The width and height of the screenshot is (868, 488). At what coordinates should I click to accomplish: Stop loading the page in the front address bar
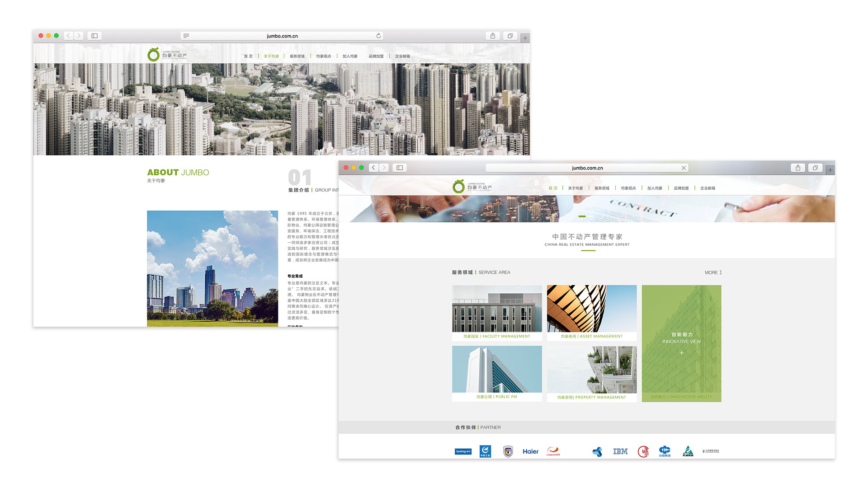click(x=684, y=168)
